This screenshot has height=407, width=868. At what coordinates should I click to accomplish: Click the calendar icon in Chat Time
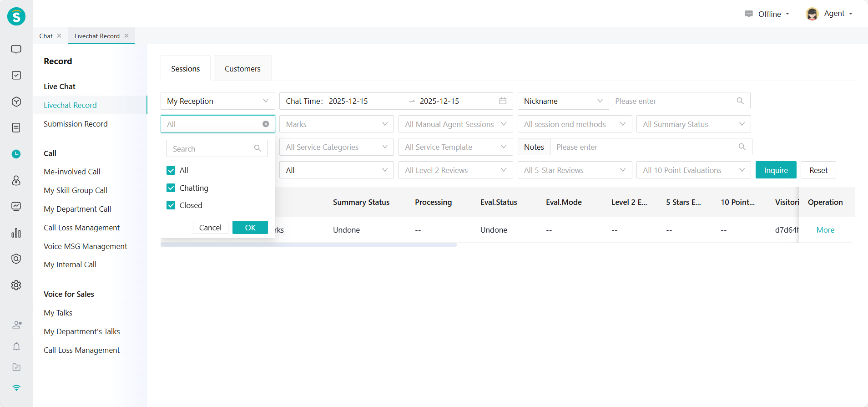[503, 101]
